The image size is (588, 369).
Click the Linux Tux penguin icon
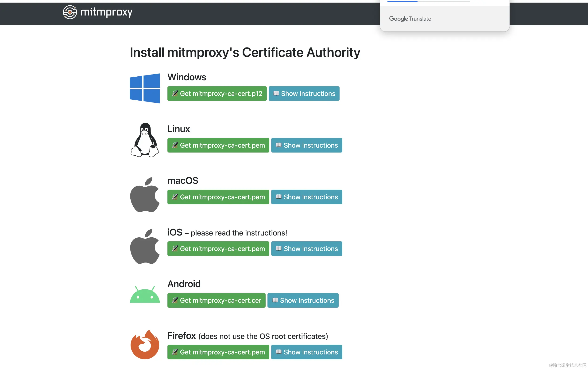(145, 140)
